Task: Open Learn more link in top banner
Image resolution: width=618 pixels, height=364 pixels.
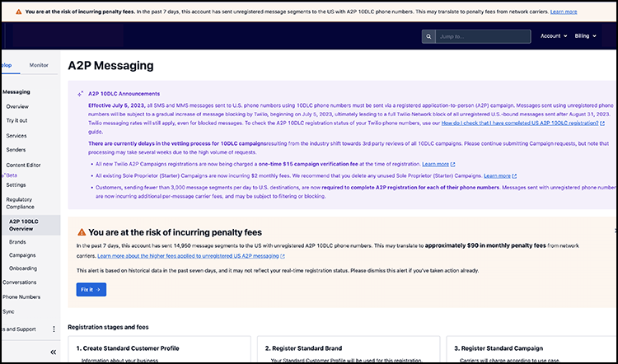Action: (564, 12)
